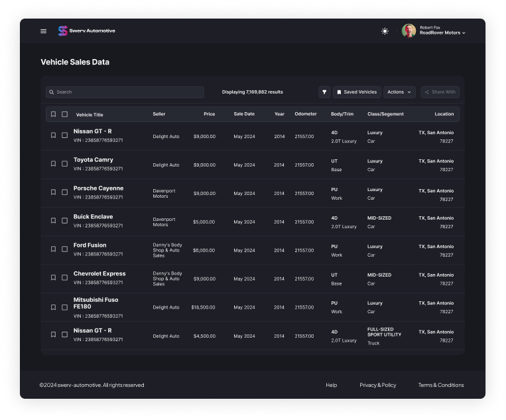
Task: Sort by Odometer column header
Action: pos(305,114)
